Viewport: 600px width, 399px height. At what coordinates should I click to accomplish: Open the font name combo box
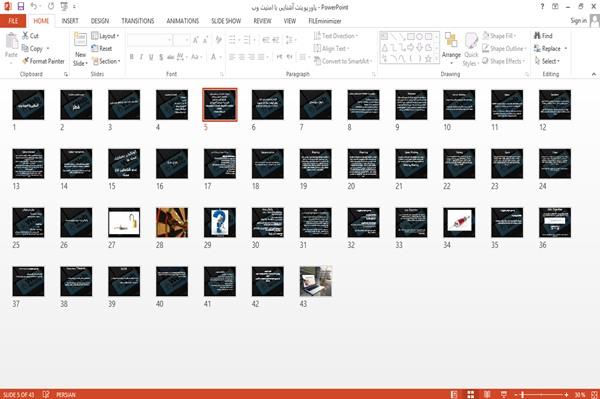click(x=149, y=40)
